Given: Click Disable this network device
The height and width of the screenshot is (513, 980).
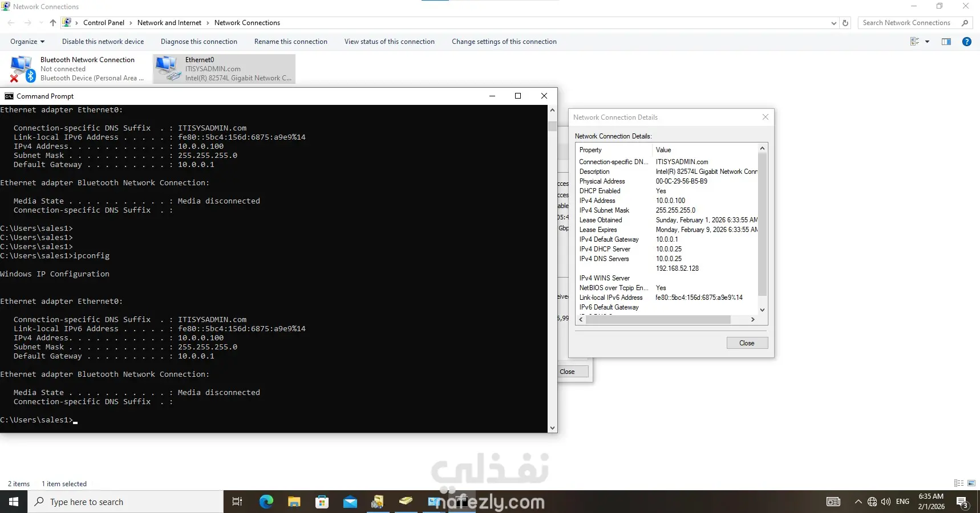Looking at the screenshot, I should [x=103, y=42].
